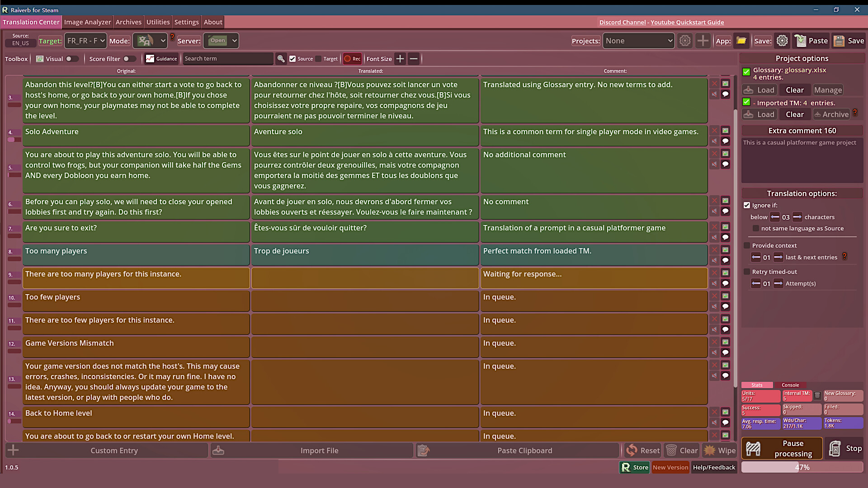Click the plus icon next to the Projects dropdown

pyautogui.click(x=703, y=41)
